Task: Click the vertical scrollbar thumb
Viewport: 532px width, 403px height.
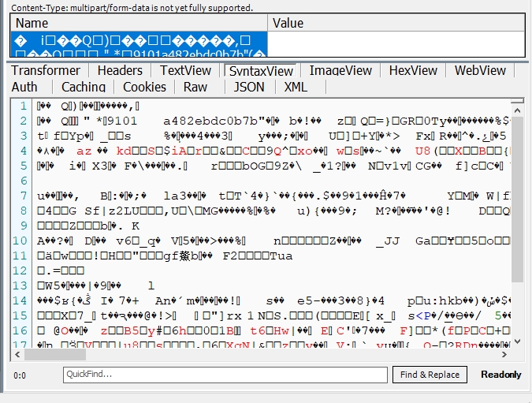Action: point(517,200)
